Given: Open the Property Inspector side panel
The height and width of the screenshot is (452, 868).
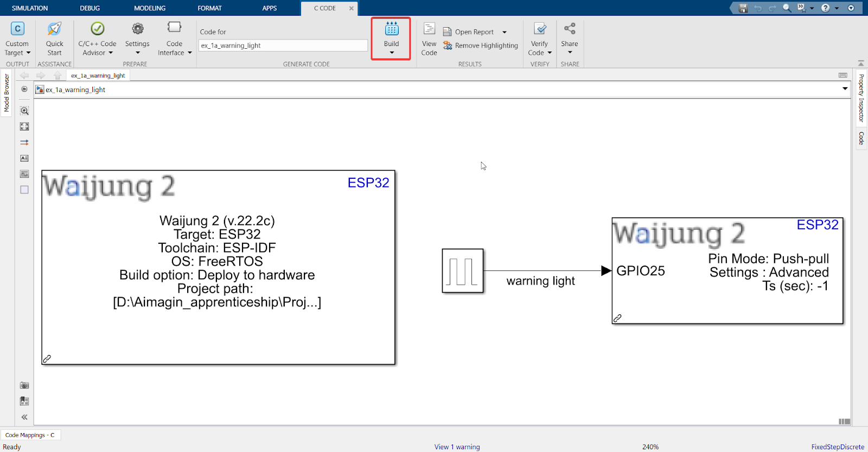Looking at the screenshot, I should click(861, 98).
